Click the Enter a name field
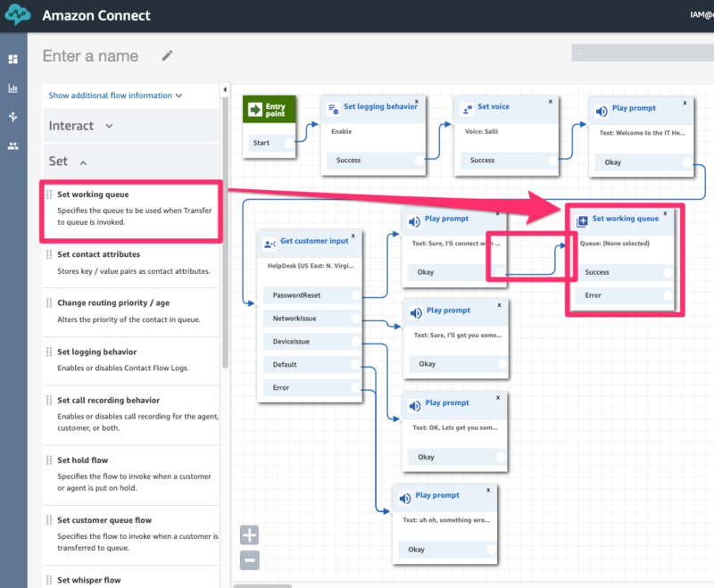 click(x=90, y=56)
